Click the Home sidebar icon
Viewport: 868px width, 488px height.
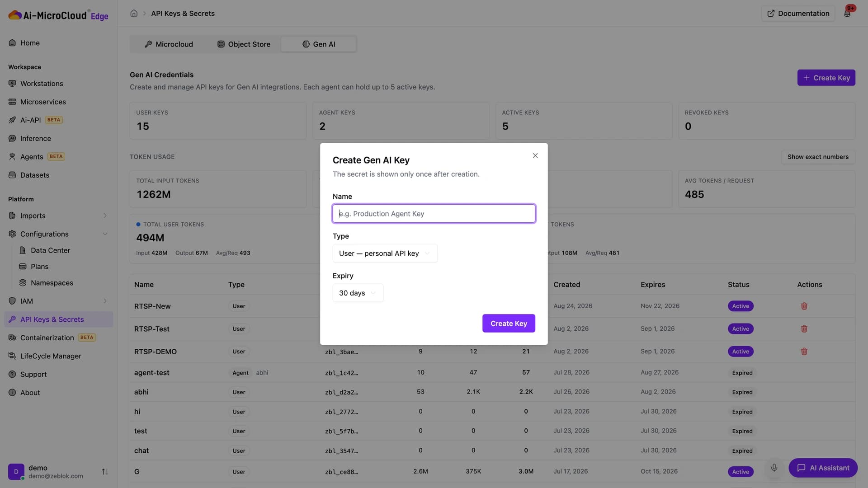12,43
